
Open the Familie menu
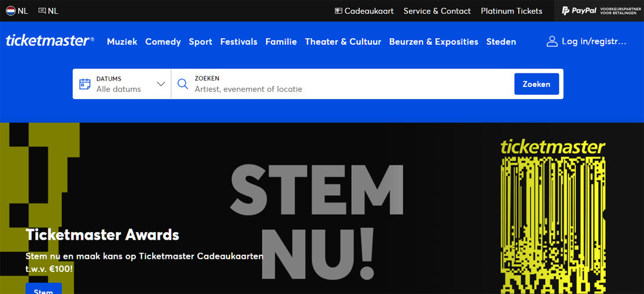tap(281, 42)
